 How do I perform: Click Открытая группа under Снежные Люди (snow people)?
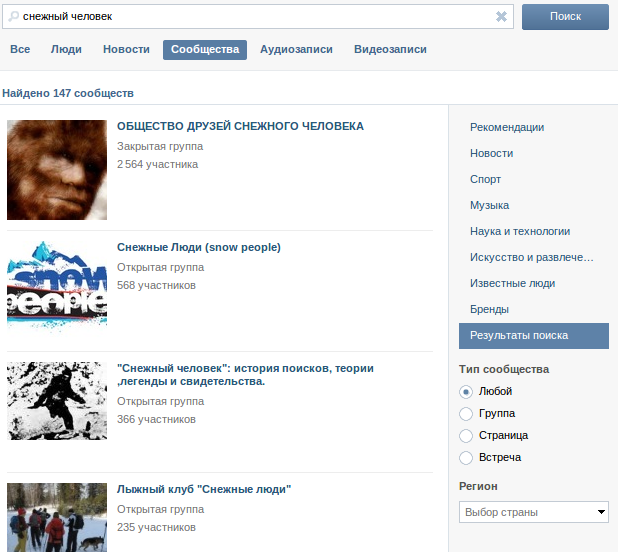coord(160,268)
